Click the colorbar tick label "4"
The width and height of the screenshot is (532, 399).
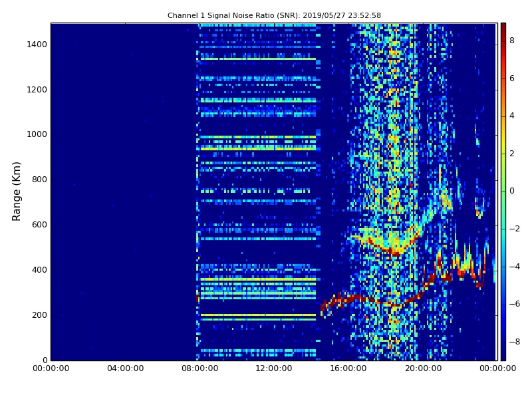(512, 116)
